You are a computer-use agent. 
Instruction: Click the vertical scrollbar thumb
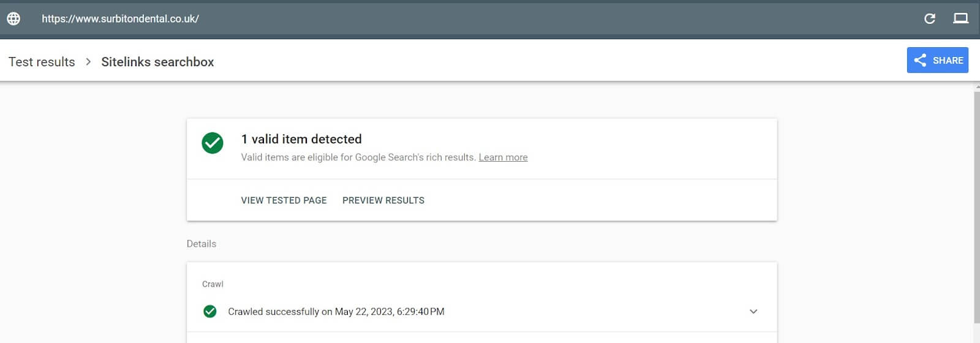[x=976, y=208]
